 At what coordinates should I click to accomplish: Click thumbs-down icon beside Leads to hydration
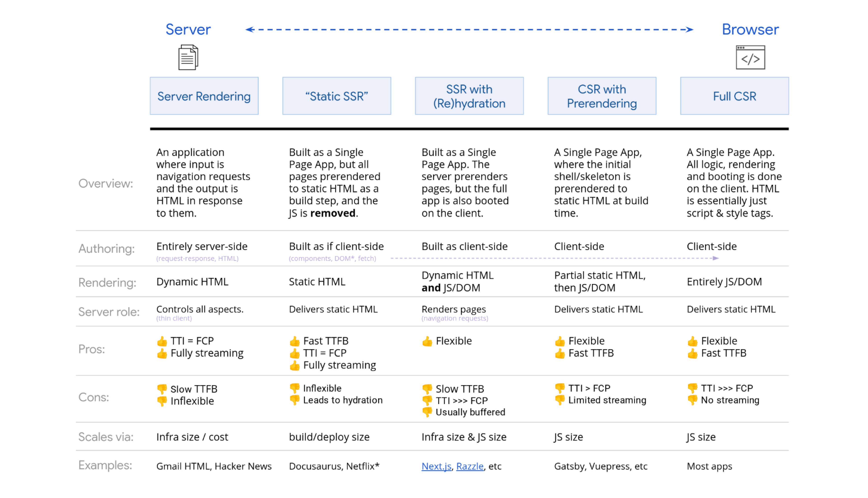[x=294, y=400]
